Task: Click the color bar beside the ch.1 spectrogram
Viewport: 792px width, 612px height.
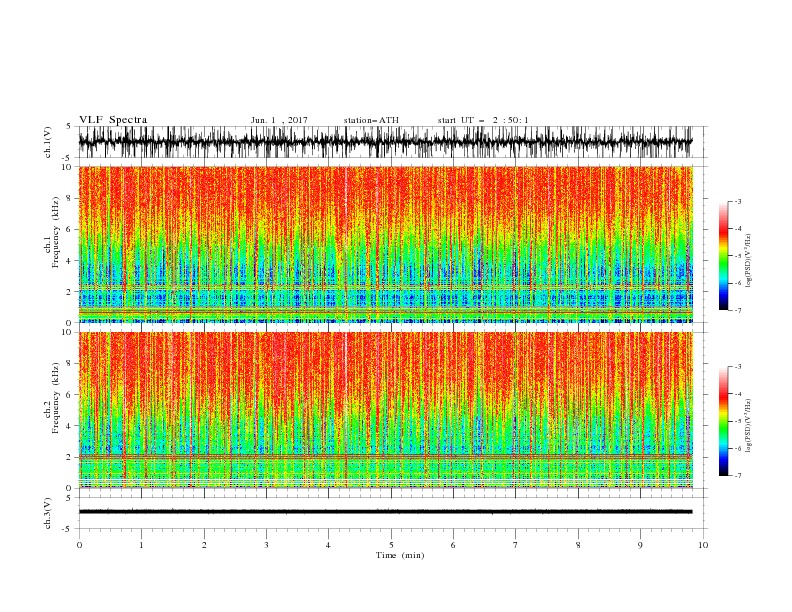Action: point(724,256)
